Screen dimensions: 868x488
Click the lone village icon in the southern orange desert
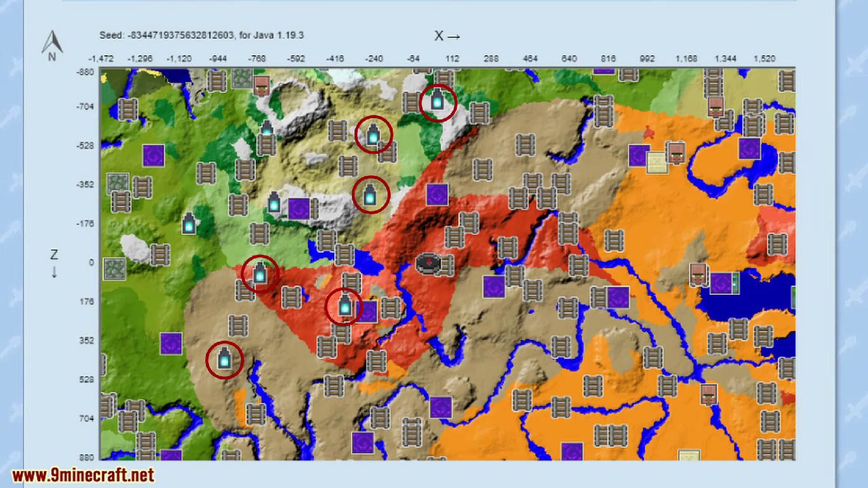pos(709,394)
